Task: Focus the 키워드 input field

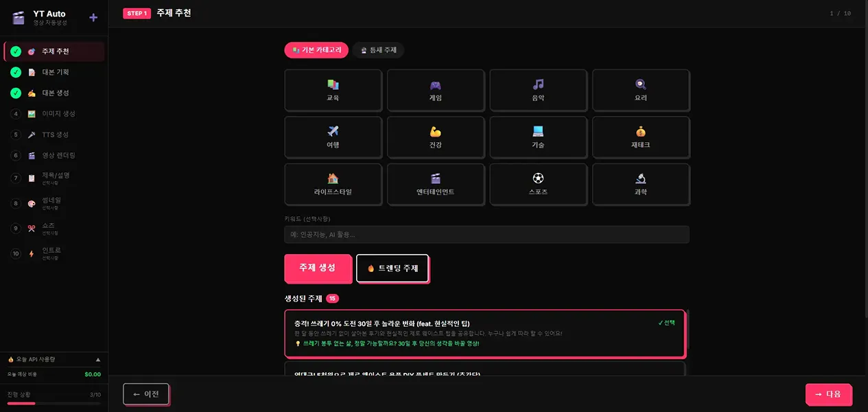Action: pyautogui.click(x=486, y=235)
